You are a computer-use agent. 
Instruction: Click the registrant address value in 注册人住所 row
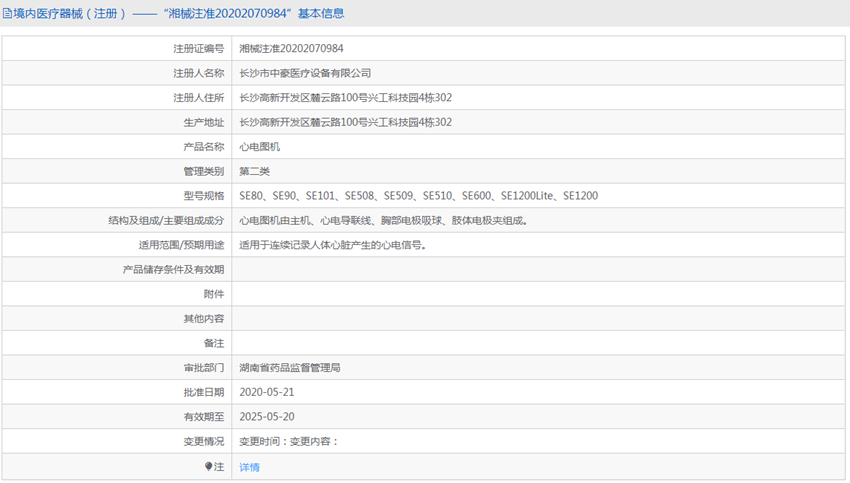345,98
